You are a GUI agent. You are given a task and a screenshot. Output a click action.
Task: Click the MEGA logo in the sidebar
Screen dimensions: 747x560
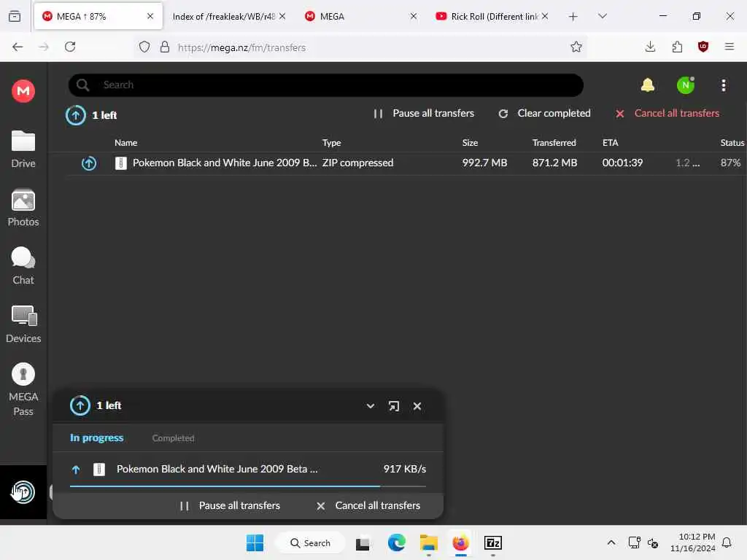23,90
